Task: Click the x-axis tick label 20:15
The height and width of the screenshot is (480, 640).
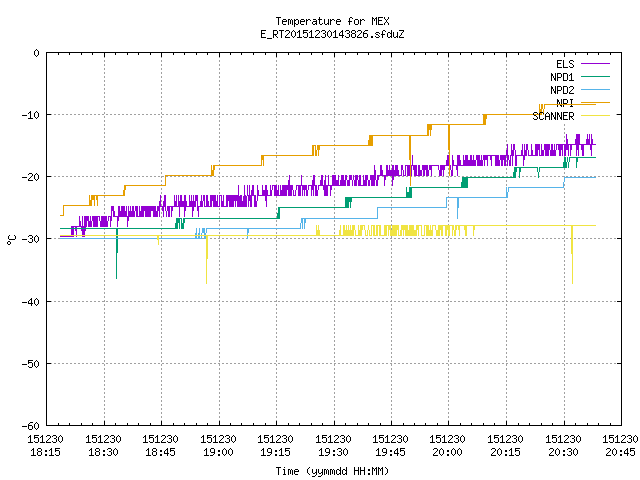Action: coord(506,452)
